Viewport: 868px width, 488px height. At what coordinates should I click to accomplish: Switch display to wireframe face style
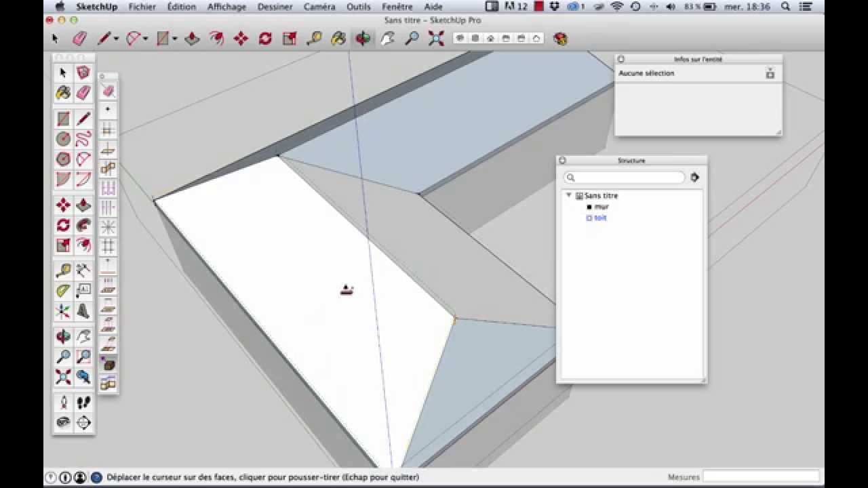[x=475, y=39]
